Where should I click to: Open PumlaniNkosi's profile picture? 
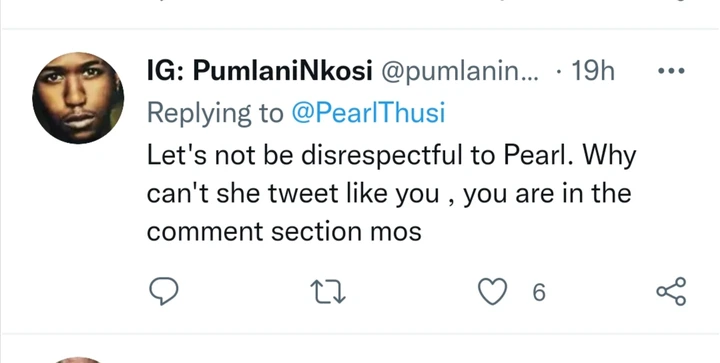pyautogui.click(x=78, y=98)
